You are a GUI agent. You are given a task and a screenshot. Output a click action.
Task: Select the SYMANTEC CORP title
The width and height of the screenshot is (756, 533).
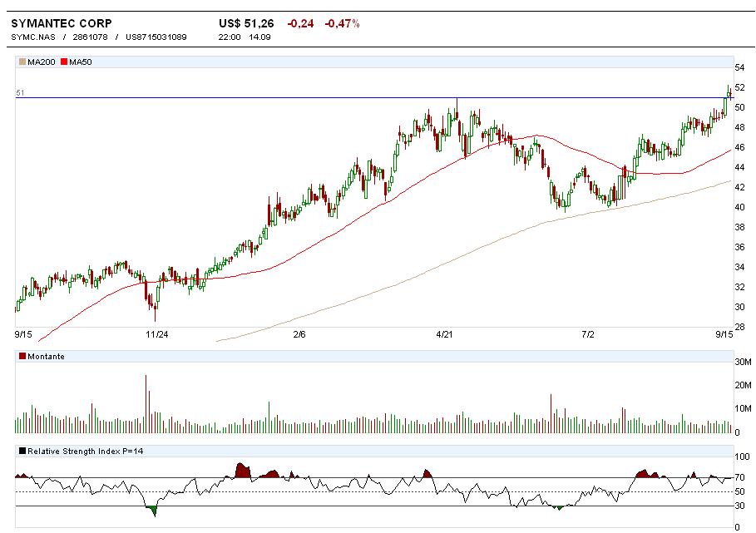pos(62,23)
